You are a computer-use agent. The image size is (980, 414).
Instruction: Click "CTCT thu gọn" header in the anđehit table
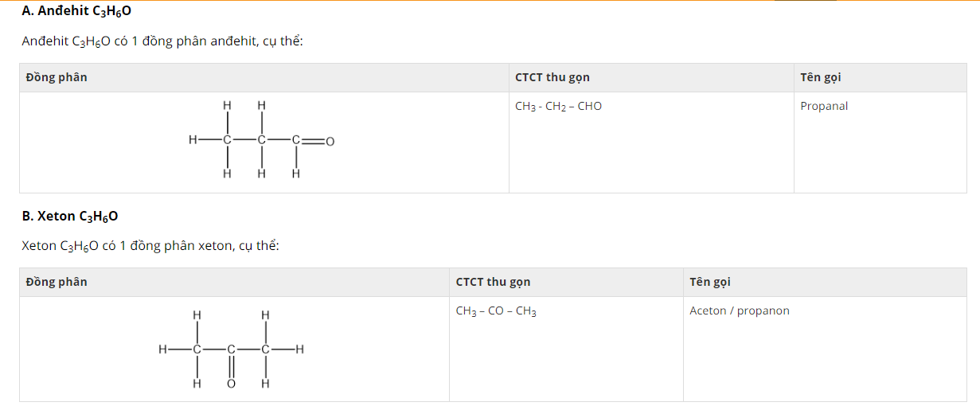tap(552, 77)
